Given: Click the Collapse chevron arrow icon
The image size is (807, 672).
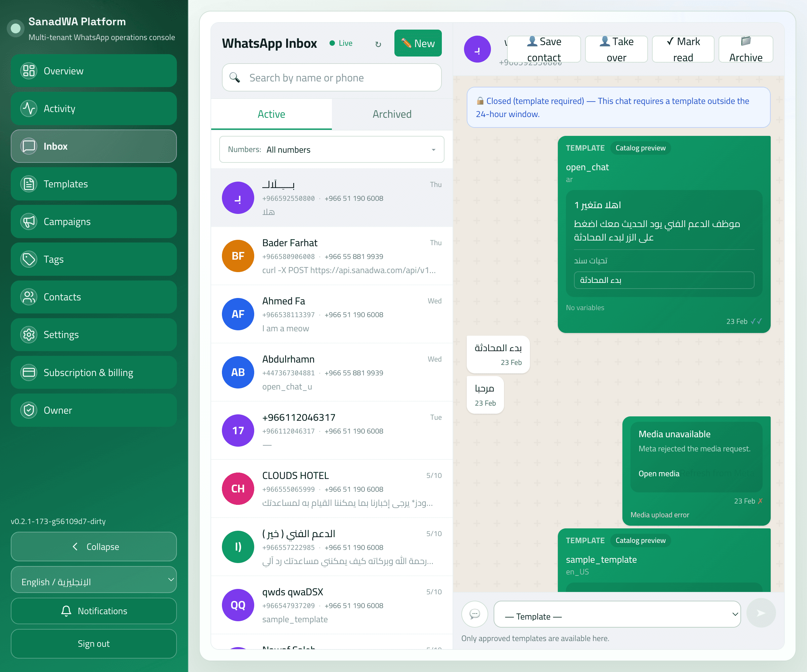Looking at the screenshot, I should pyautogui.click(x=75, y=546).
